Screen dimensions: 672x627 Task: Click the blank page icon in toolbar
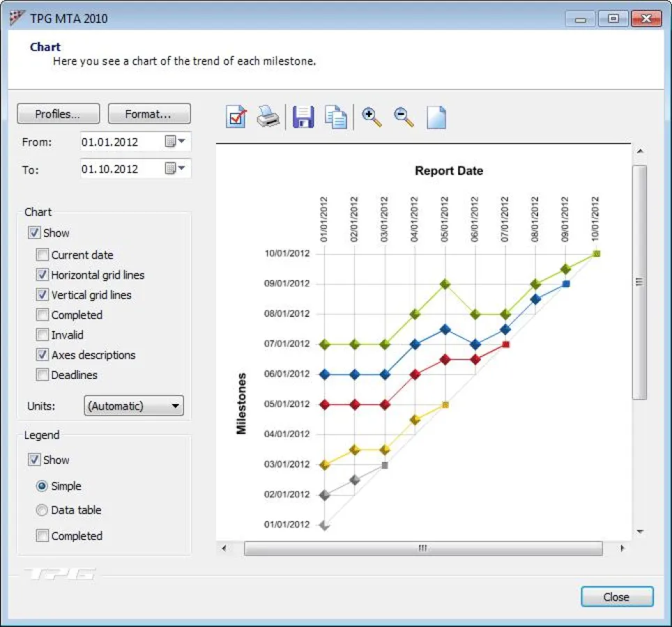(x=436, y=117)
